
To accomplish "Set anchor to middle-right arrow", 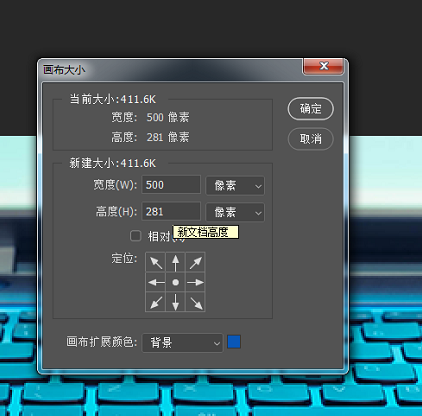I will (195, 283).
